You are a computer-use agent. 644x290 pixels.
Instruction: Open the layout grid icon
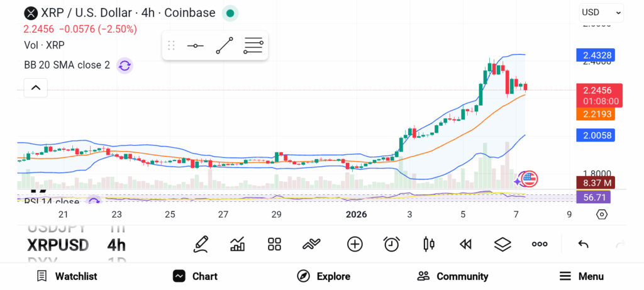coord(274,244)
